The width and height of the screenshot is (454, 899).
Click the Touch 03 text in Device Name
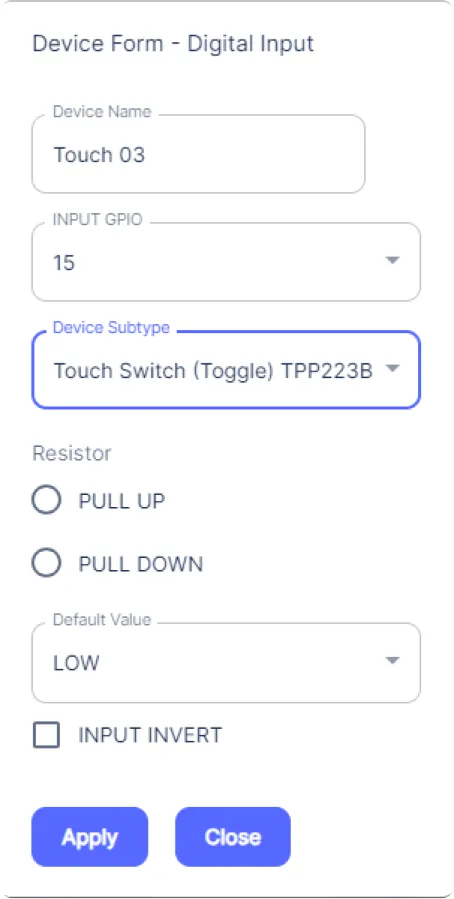(99, 155)
